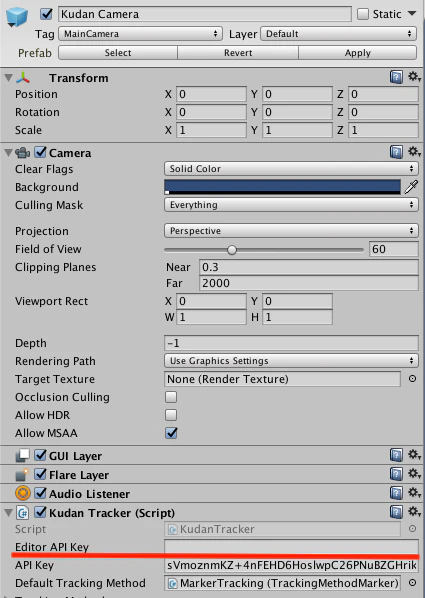Disable the Flare Layer checkbox
This screenshot has height=598, width=425.
pyautogui.click(x=40, y=474)
